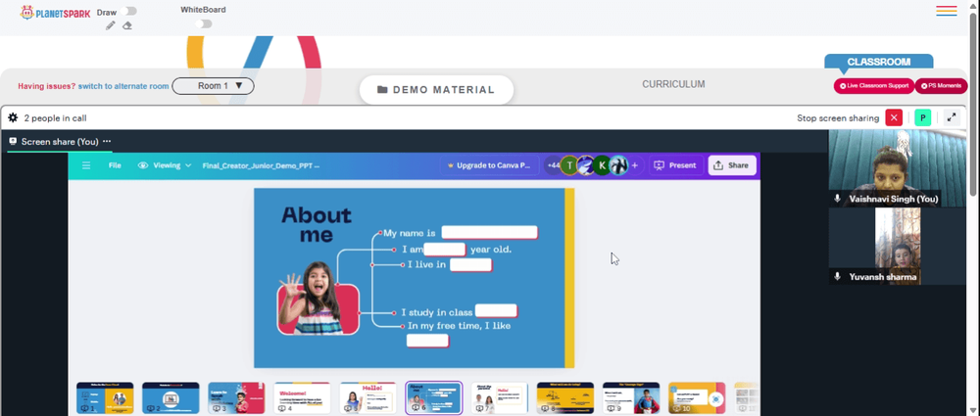Click the free time blank field
Viewport: 980px width, 416px height.
pos(427,341)
